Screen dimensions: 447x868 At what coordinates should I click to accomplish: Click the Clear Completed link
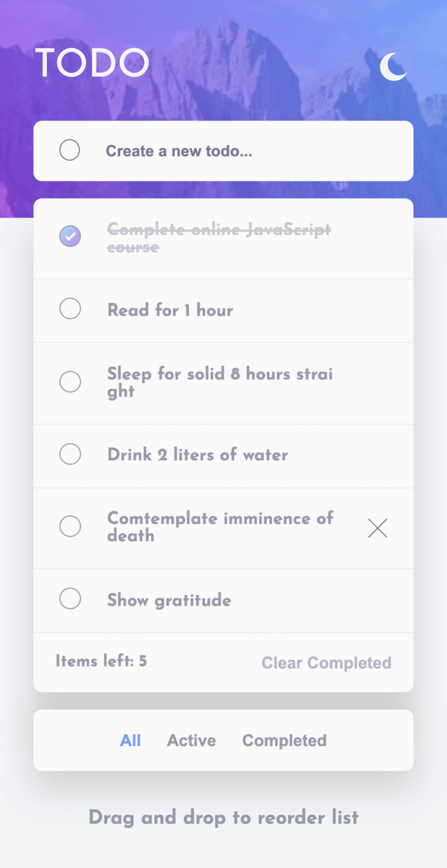point(326,662)
